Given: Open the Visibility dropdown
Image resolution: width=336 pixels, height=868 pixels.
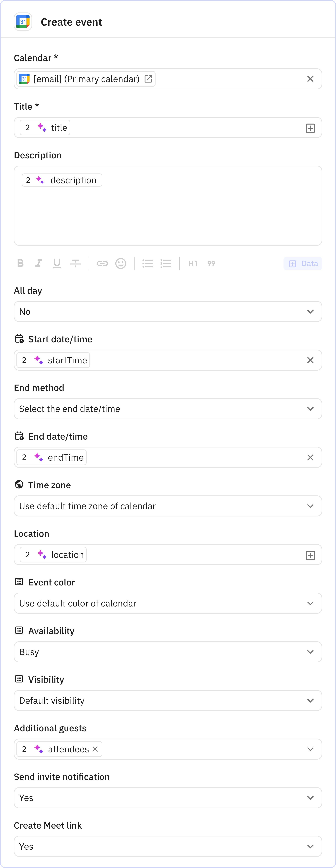Looking at the screenshot, I should tap(168, 701).
